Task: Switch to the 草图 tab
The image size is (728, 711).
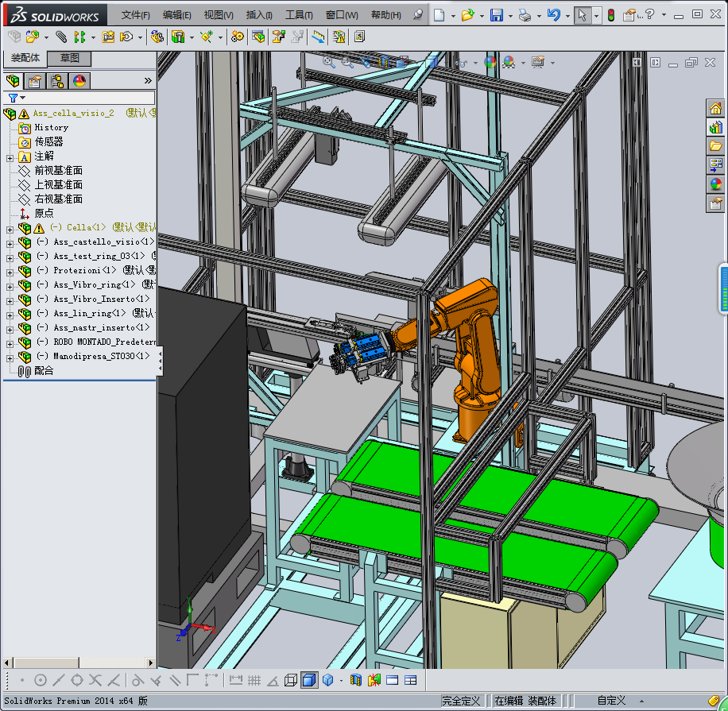Action: click(70, 58)
